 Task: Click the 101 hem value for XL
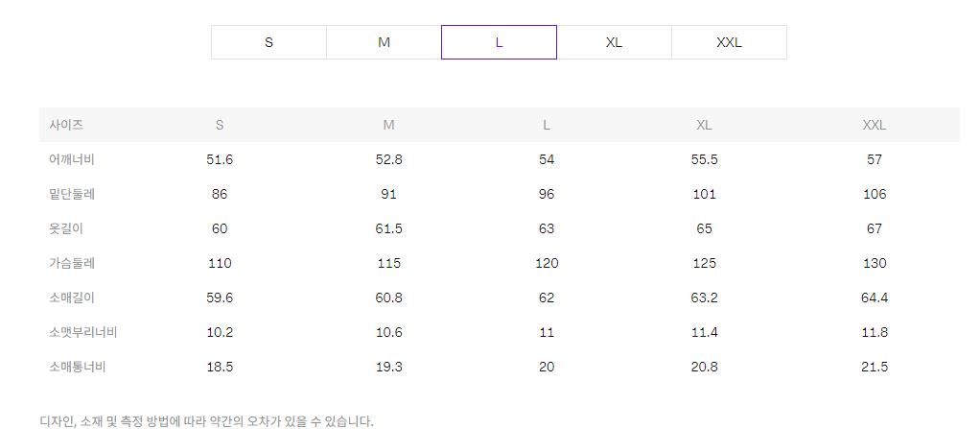704,194
